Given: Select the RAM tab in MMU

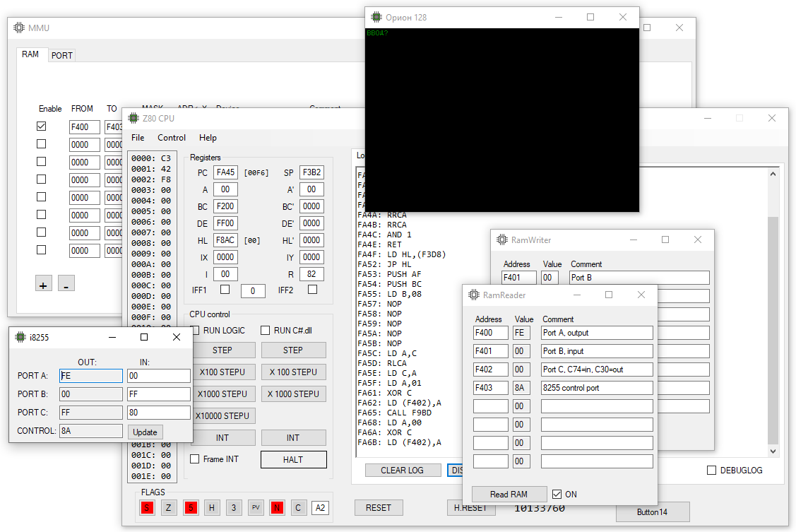Looking at the screenshot, I should pyautogui.click(x=30, y=54).
